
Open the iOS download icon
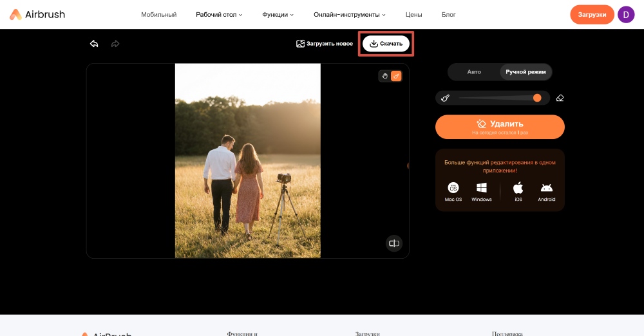(518, 191)
